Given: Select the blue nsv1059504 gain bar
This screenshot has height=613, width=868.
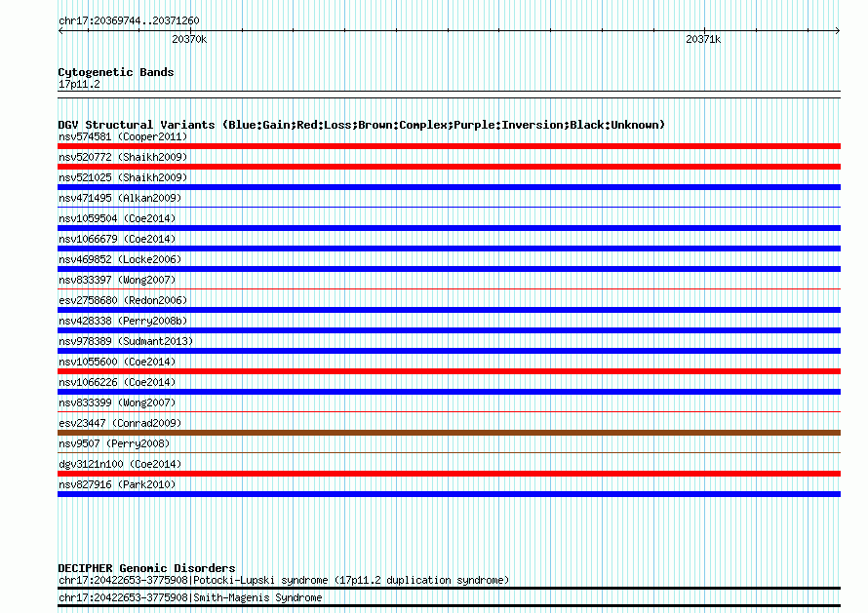Looking at the screenshot, I should 449,228.
